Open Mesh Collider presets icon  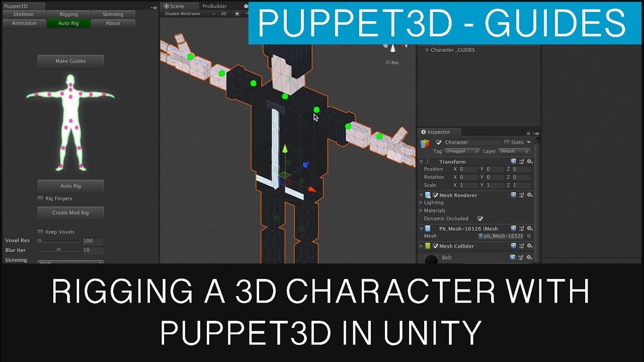tap(521, 246)
